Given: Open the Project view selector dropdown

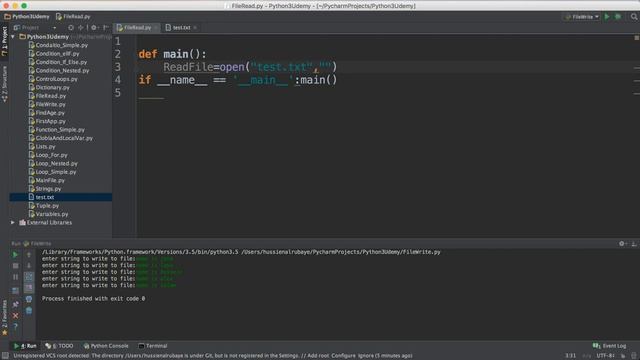Looking at the screenshot, I should click(x=35, y=27).
